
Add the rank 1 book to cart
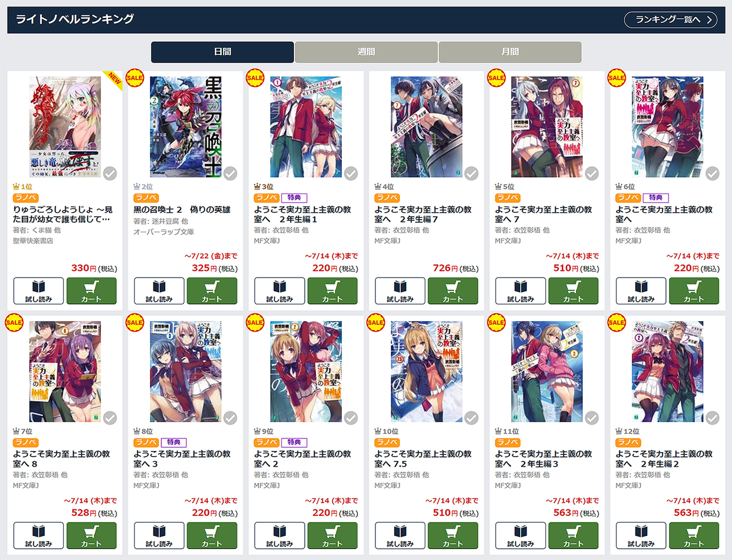(x=92, y=291)
